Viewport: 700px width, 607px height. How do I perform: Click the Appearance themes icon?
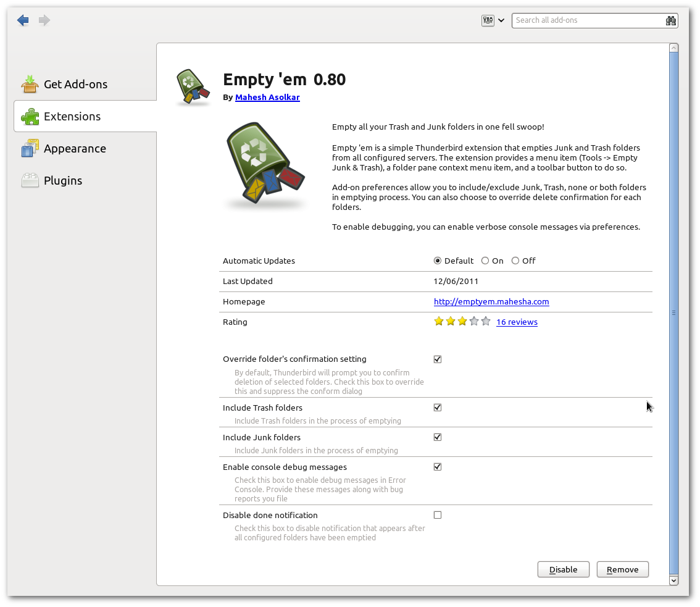(x=30, y=148)
